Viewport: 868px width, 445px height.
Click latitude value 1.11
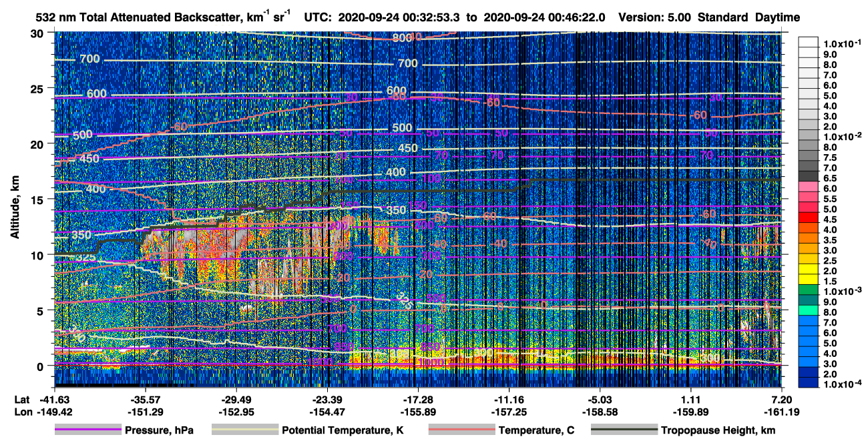coord(691,400)
